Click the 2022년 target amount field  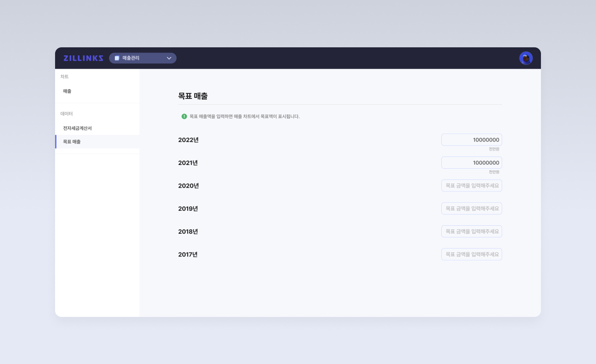(472, 140)
